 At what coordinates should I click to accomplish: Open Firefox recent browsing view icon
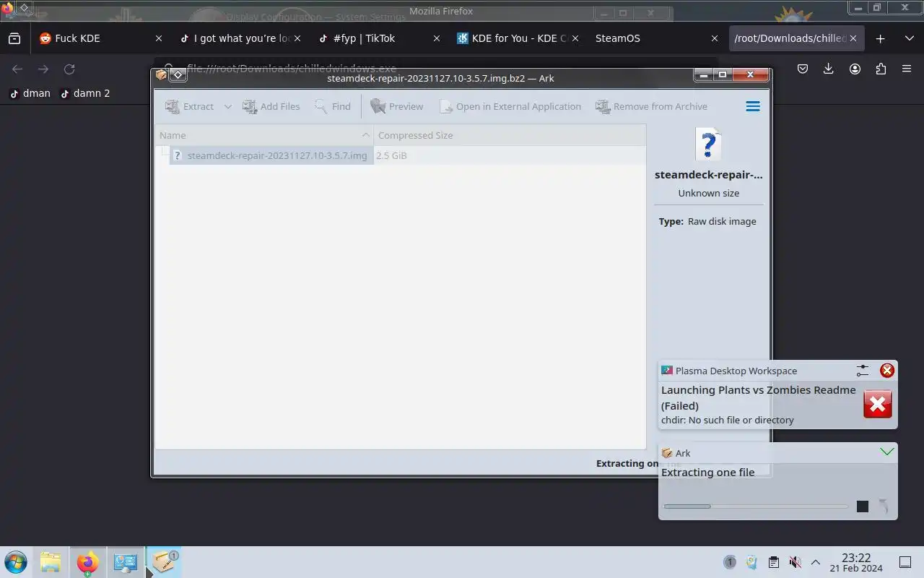click(x=14, y=38)
